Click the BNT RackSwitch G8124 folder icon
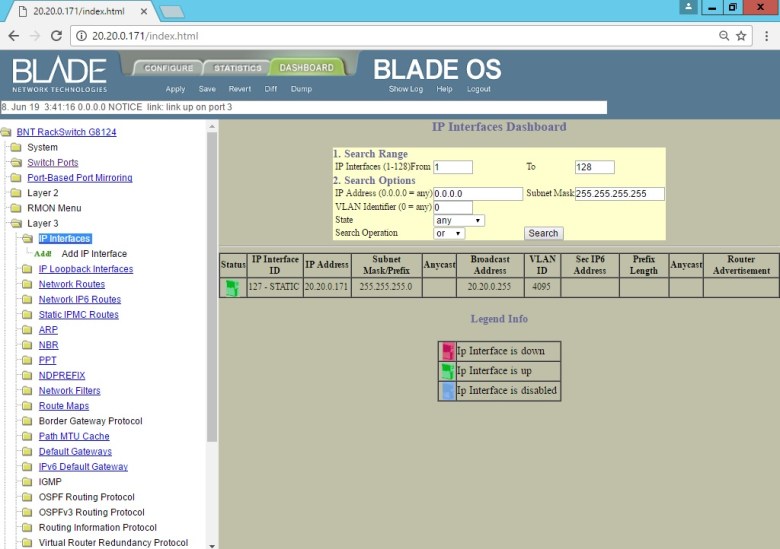This screenshot has height=549, width=780. pos(6,132)
